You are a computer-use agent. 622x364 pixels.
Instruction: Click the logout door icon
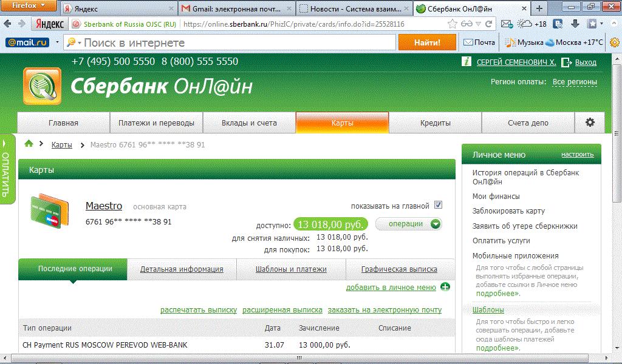pos(567,62)
